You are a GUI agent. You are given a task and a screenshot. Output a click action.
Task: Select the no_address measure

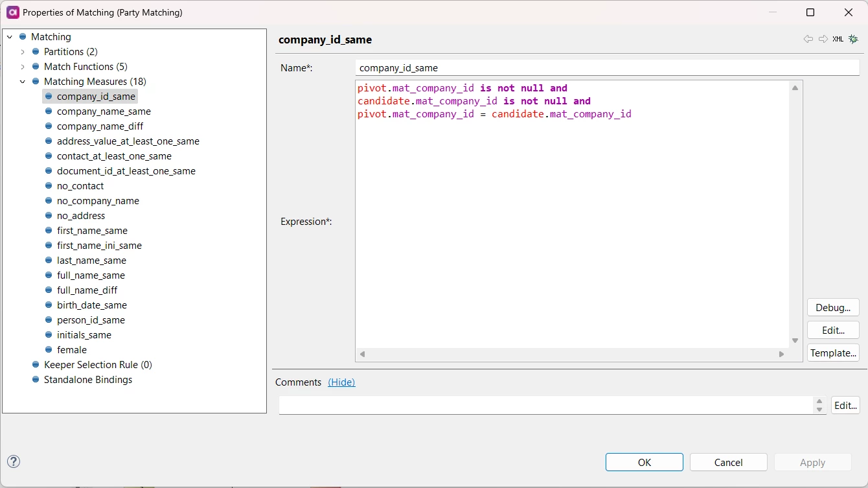point(81,216)
